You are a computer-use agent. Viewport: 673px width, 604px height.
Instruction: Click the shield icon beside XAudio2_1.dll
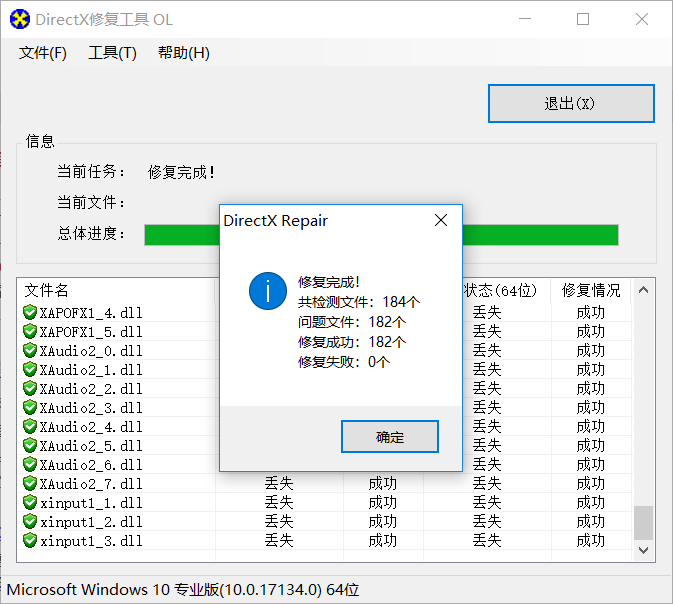click(30, 369)
